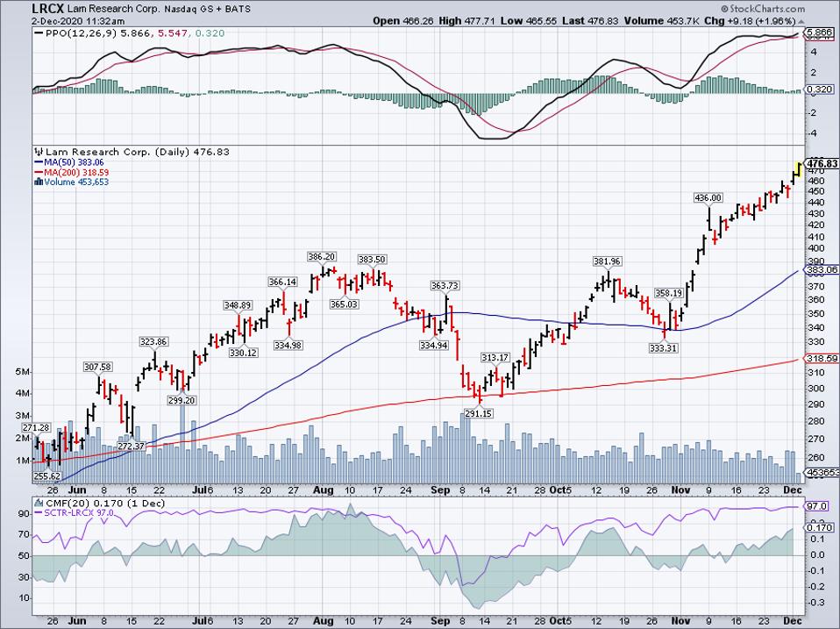Click the 366.14 price label
840x629 pixels.
(282, 282)
